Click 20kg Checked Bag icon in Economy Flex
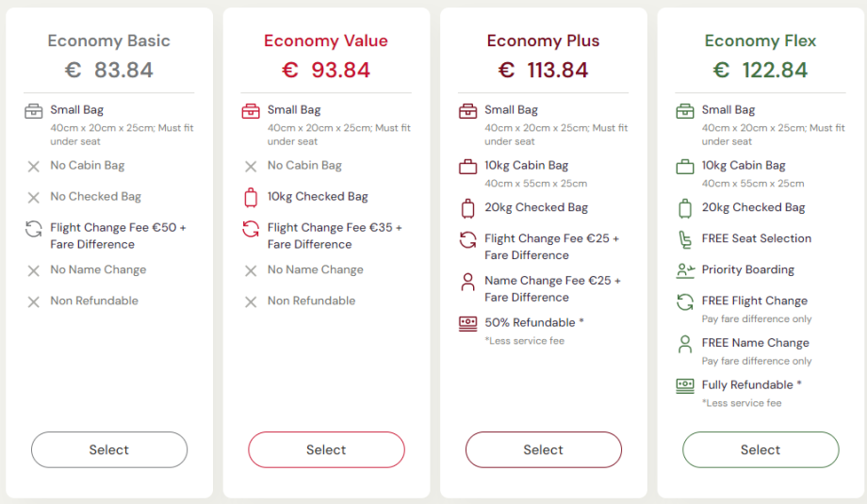Viewport: 867px width, 504px height. (685, 208)
